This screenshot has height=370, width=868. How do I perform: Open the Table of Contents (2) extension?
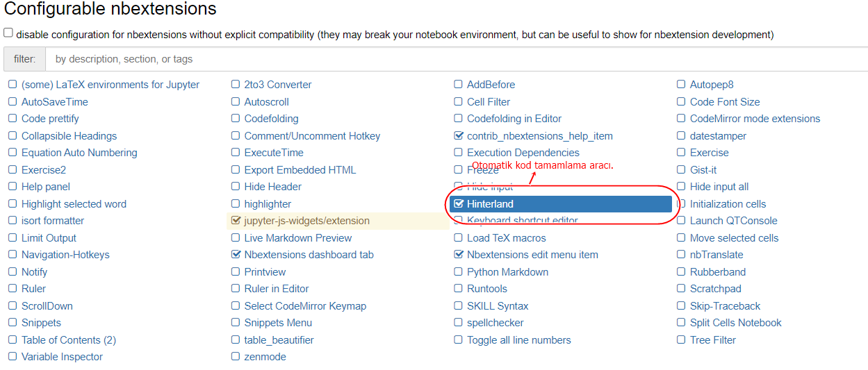[69, 340]
